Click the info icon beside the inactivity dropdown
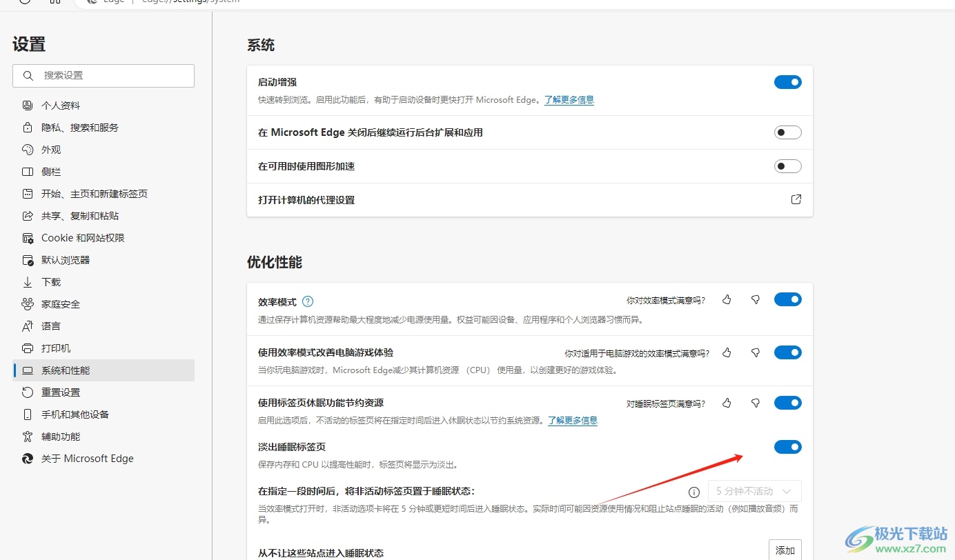This screenshot has width=955, height=560. [x=694, y=492]
